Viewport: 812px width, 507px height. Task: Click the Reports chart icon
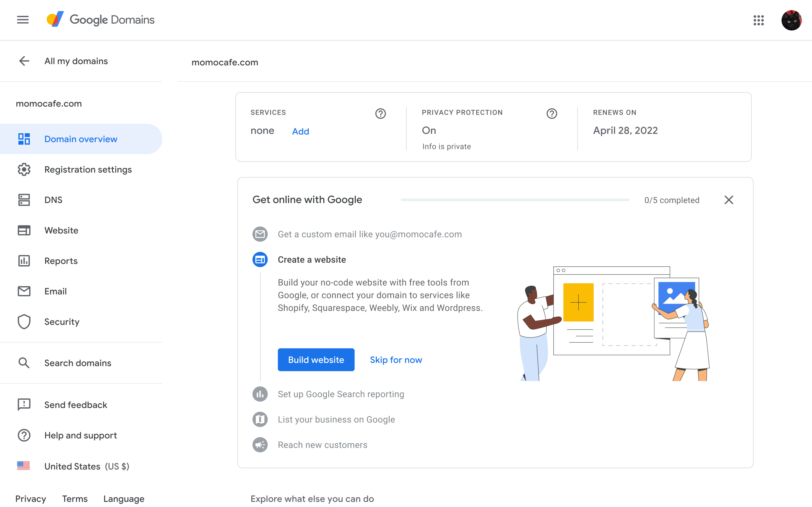point(24,260)
